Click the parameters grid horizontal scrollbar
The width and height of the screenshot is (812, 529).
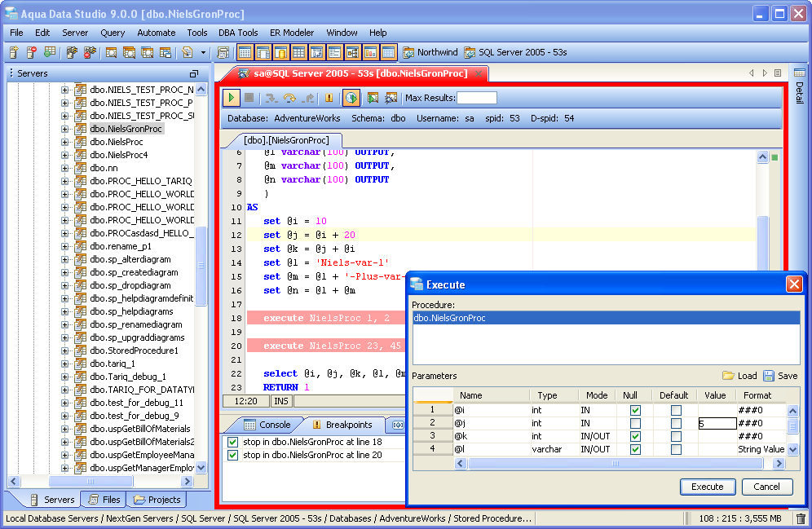tap(616, 463)
